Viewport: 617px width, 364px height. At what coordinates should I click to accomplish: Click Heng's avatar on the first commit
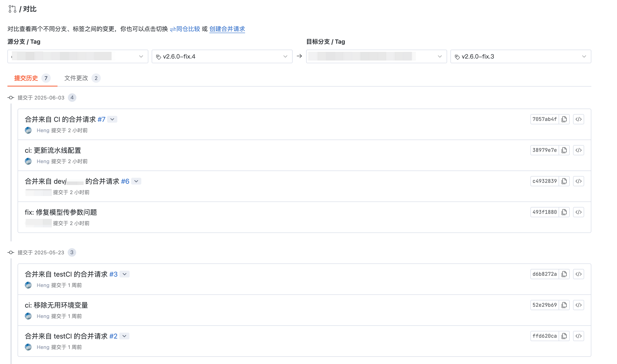tap(28, 130)
